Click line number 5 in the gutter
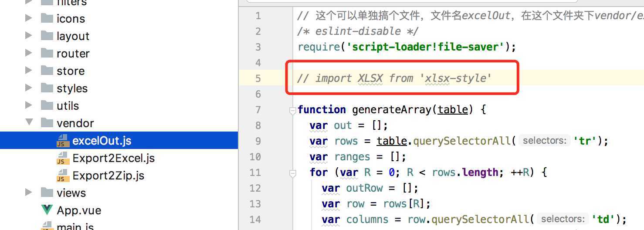The height and width of the screenshot is (230, 644). click(x=258, y=78)
